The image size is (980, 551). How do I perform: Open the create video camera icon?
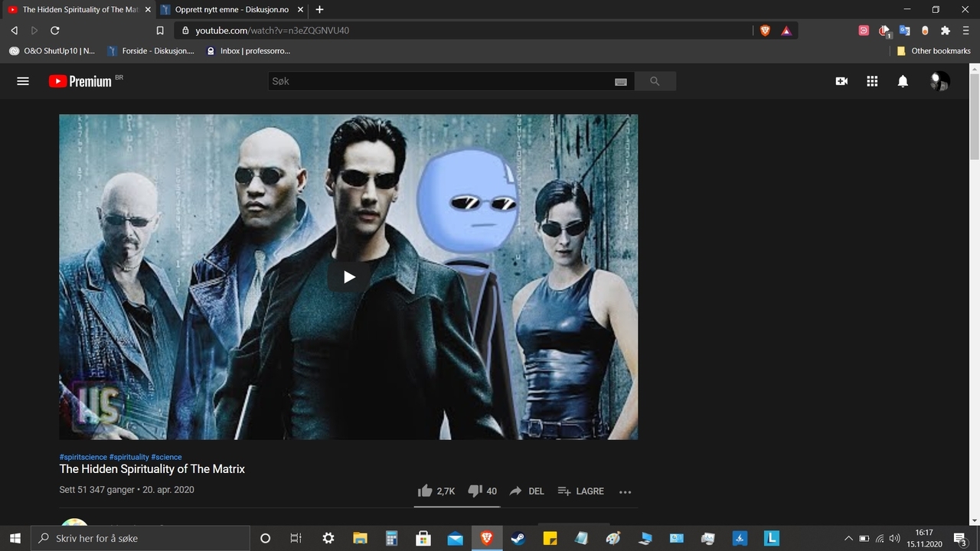(x=841, y=81)
